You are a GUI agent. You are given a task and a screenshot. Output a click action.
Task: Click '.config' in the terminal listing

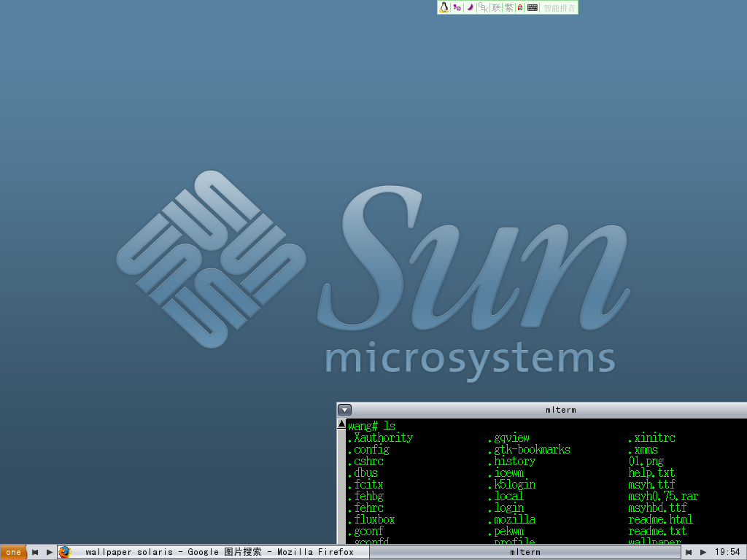pos(368,449)
